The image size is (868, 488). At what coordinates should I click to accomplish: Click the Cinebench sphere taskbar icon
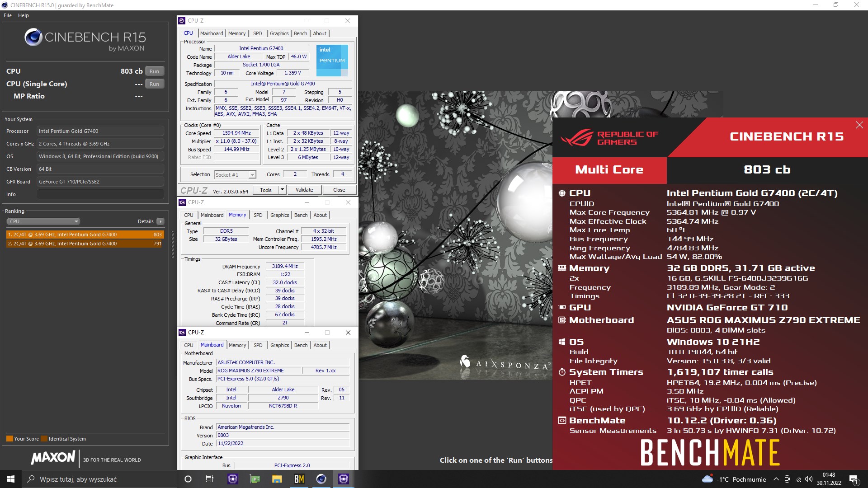click(321, 479)
